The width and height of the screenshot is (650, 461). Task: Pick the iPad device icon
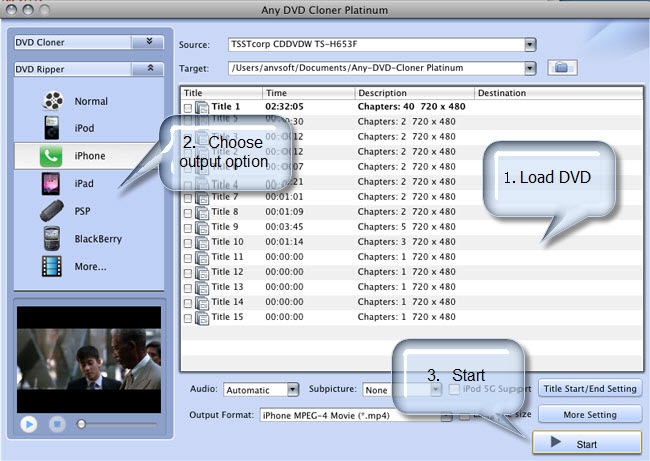coord(51,184)
